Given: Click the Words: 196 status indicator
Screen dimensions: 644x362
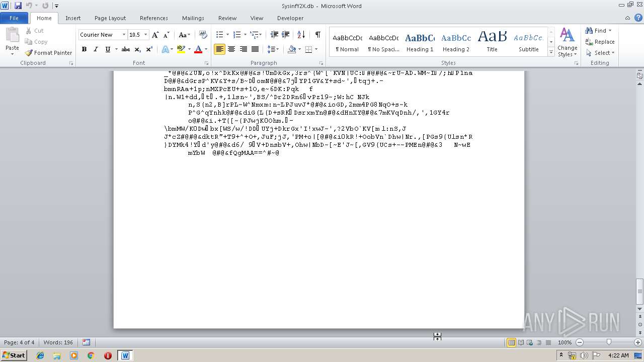Looking at the screenshot, I should [x=58, y=342].
